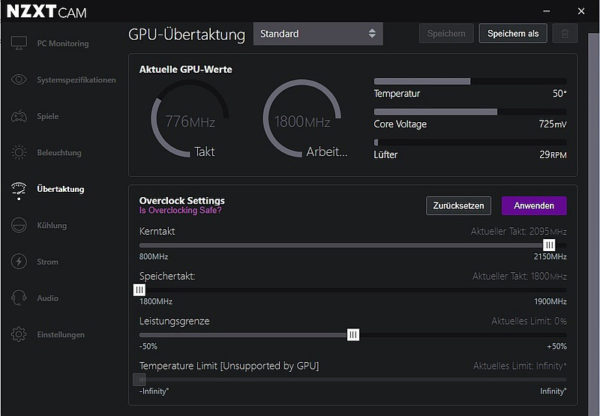600x416 pixels.
Task: Click the NZXT CAM logo
Action: 46,11
